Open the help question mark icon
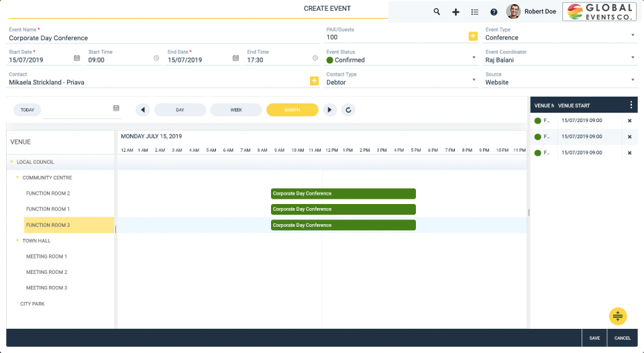644x353 pixels. tap(494, 12)
